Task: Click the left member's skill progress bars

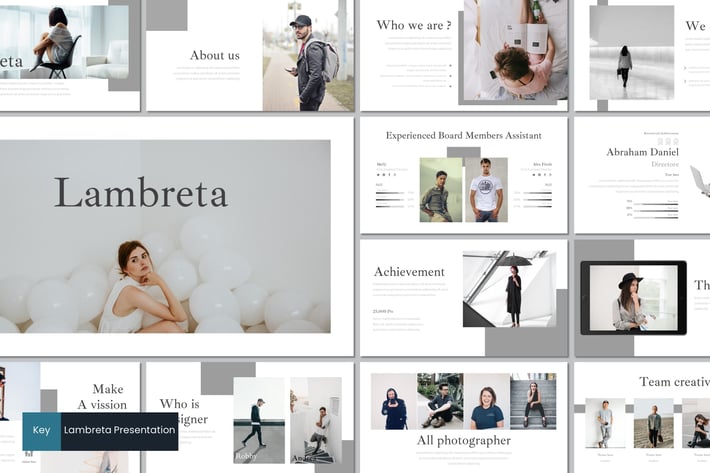Action: click(x=395, y=199)
